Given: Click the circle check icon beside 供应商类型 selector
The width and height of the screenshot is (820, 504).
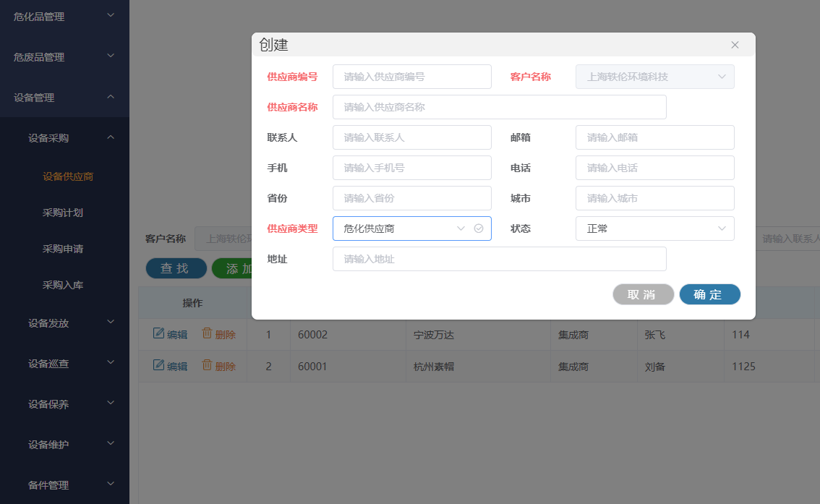Looking at the screenshot, I should [478, 228].
